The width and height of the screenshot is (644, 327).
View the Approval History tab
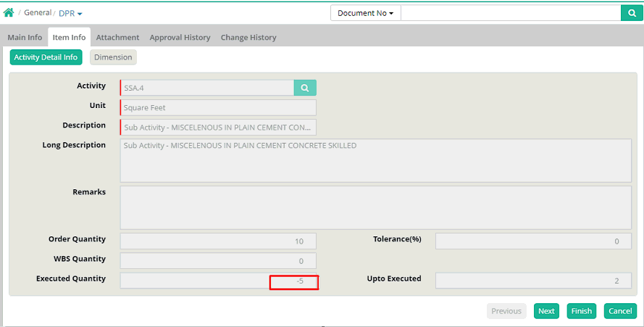180,38
